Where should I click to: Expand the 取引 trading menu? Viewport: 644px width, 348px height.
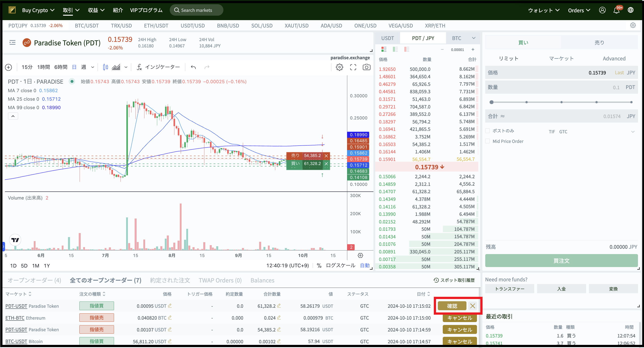(71, 10)
